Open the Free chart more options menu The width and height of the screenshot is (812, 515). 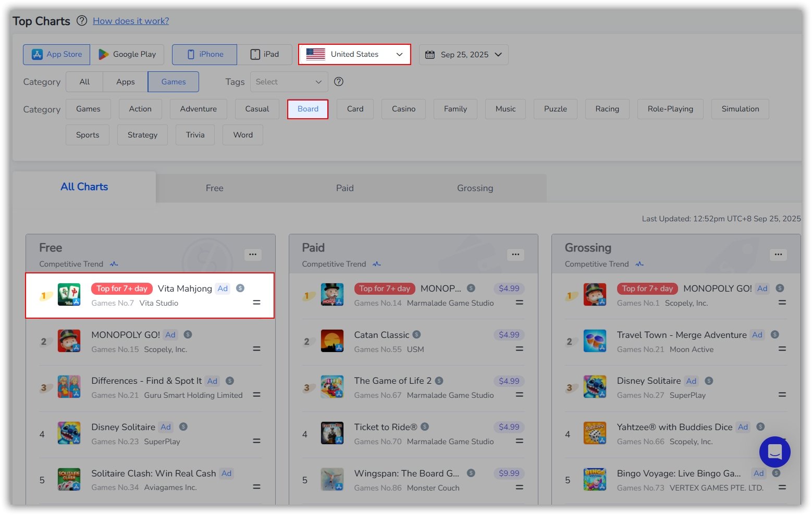tap(253, 255)
